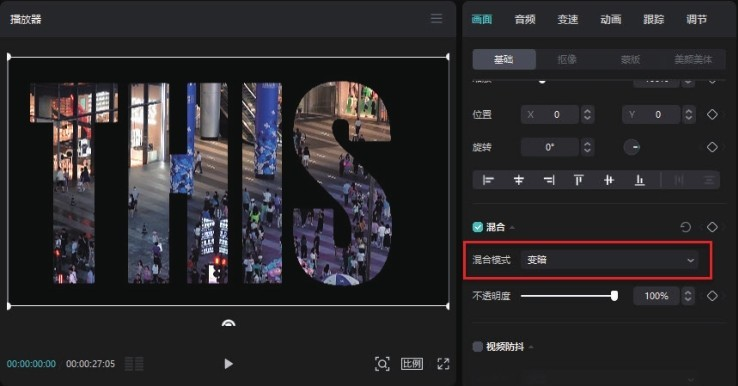738x386 pixels.
Task: Open the zoom-to-fit preview icon
Action: pyautogui.click(x=382, y=364)
